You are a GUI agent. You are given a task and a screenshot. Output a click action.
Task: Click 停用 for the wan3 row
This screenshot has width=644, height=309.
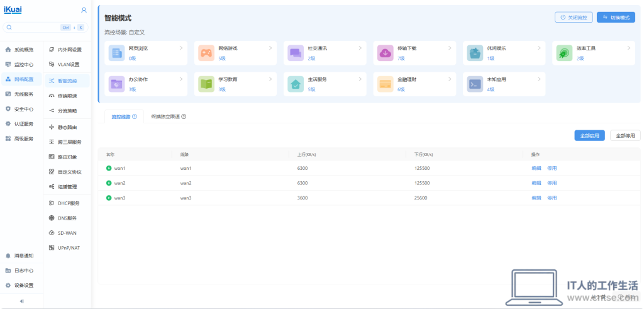tap(552, 198)
